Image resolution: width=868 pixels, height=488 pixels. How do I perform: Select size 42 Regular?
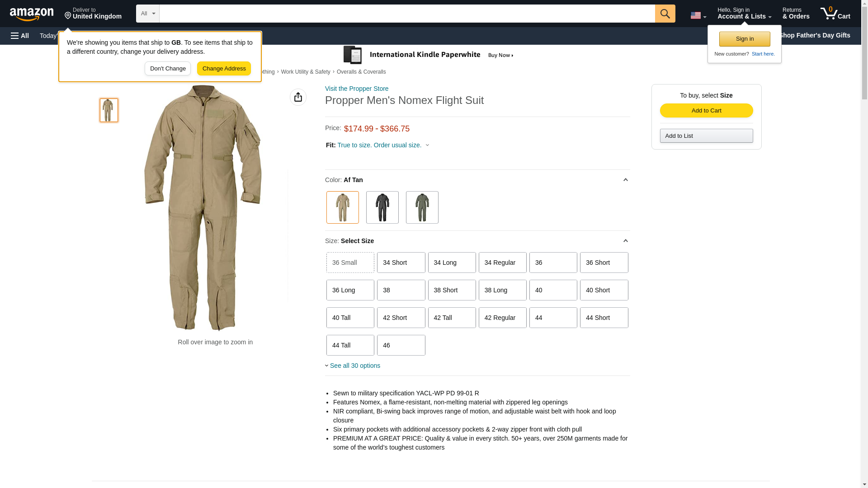coord(502,318)
